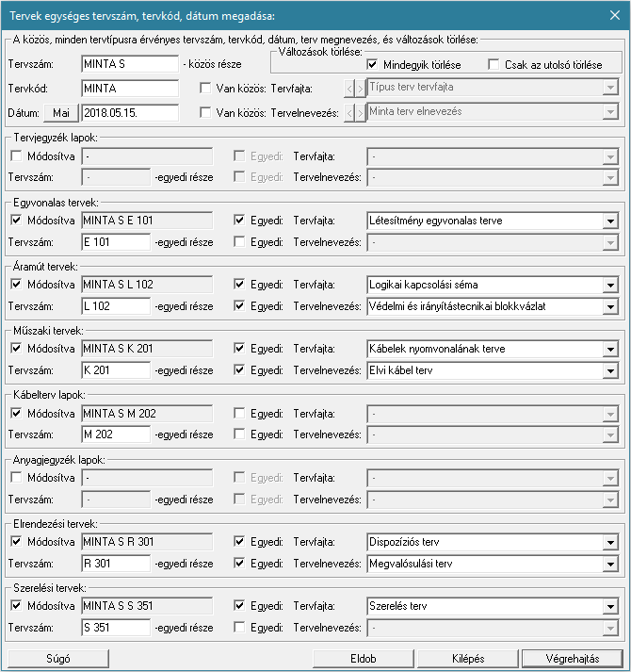631x672 pixels.
Task: Toggle Módosítva in Áramút tervek
Action: 16,284
